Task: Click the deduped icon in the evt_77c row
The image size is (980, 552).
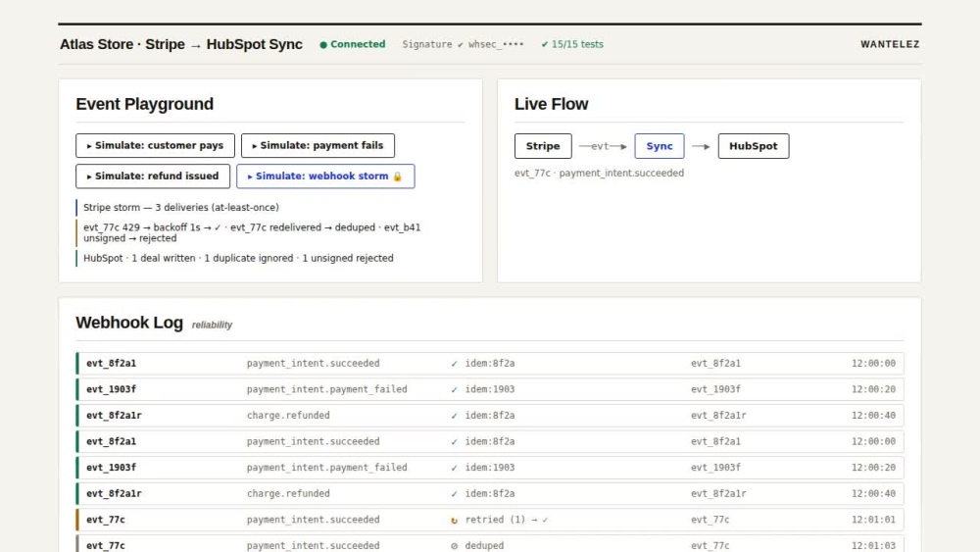Action: pyautogui.click(x=455, y=546)
